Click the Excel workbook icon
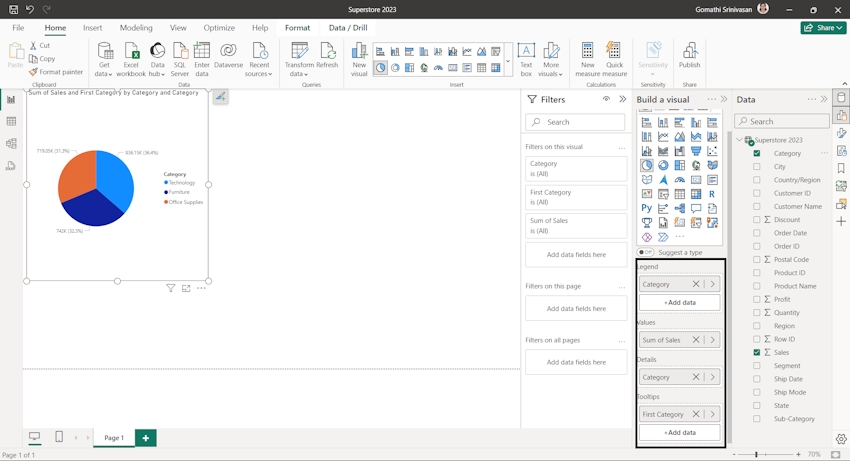 [x=130, y=53]
